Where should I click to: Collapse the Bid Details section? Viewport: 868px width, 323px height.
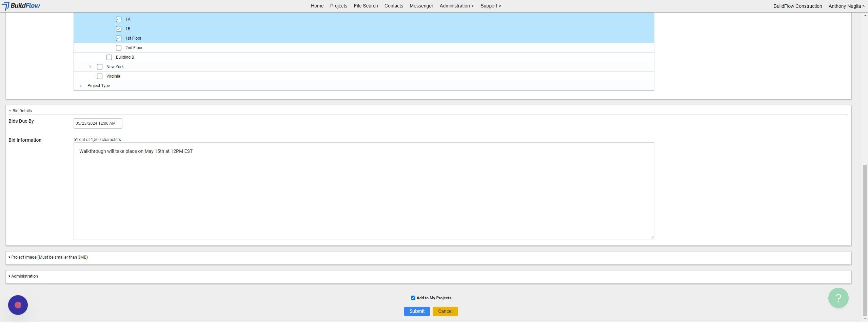[20, 111]
